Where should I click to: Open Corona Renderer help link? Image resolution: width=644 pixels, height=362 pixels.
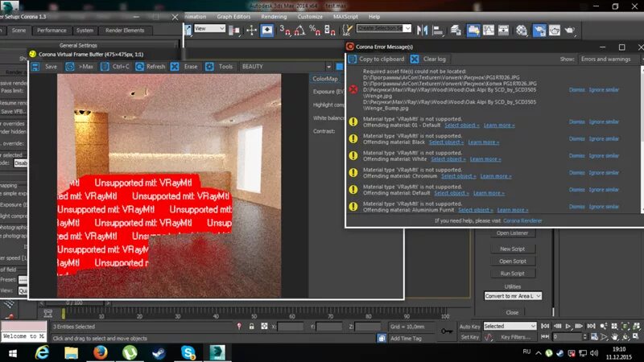pyautogui.click(x=522, y=220)
